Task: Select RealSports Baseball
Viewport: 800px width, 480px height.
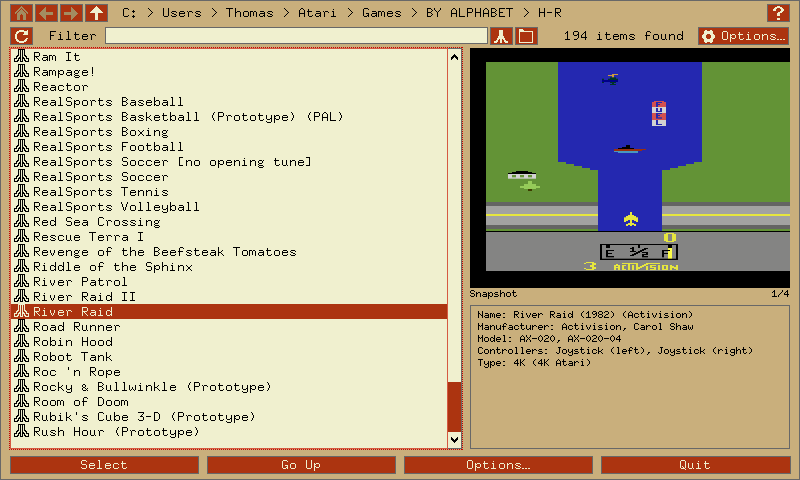Action: [229, 102]
